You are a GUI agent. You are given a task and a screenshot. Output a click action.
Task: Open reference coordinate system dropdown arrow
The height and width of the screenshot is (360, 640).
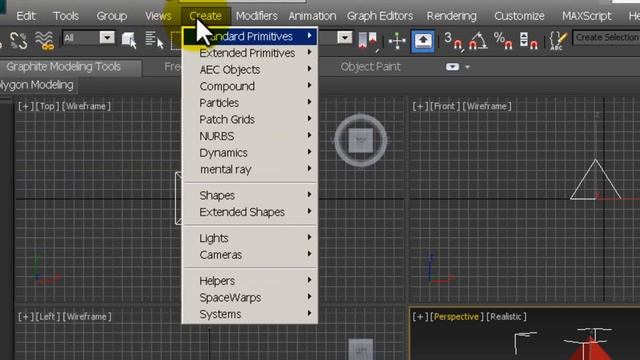[x=344, y=38]
